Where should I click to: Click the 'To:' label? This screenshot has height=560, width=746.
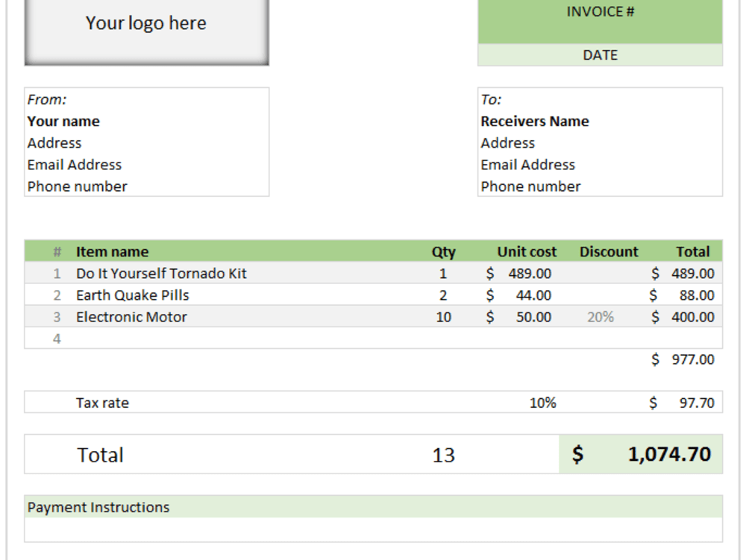pyautogui.click(x=491, y=99)
